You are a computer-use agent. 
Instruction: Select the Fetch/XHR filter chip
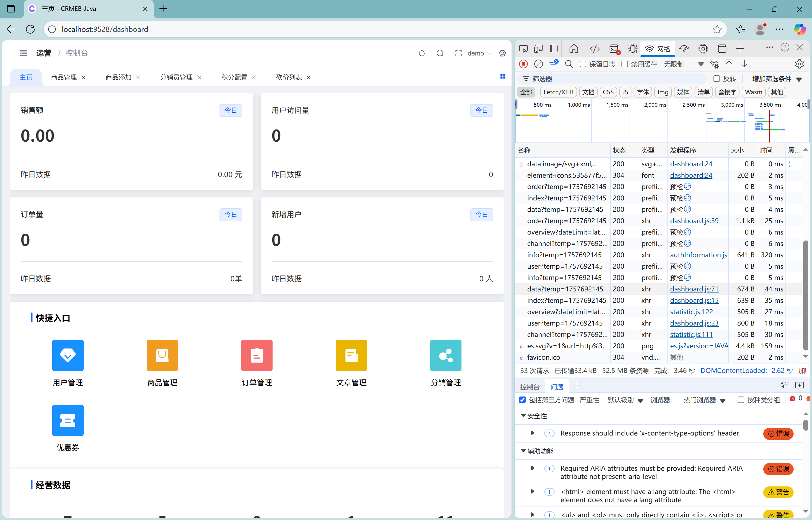pos(558,92)
